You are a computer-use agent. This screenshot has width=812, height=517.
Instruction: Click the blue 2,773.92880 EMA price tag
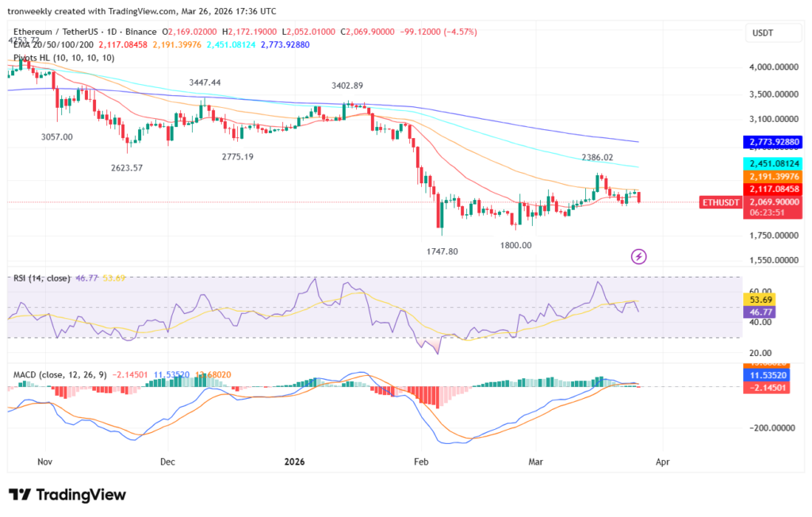[x=772, y=142]
